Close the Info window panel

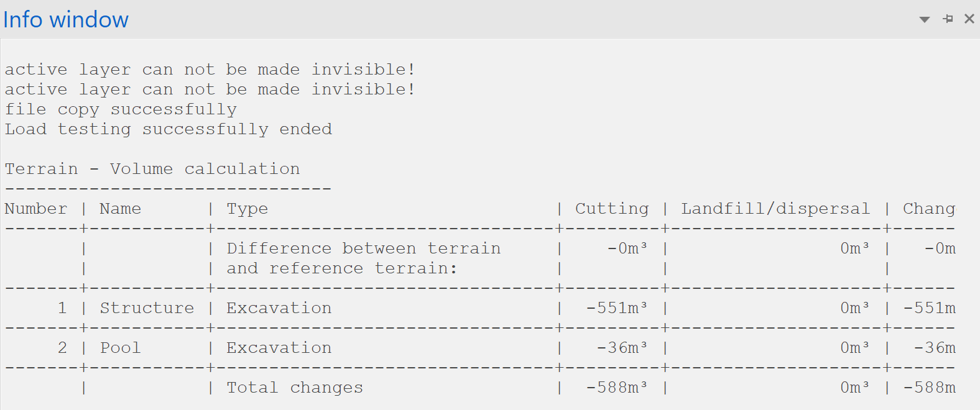tap(969, 19)
